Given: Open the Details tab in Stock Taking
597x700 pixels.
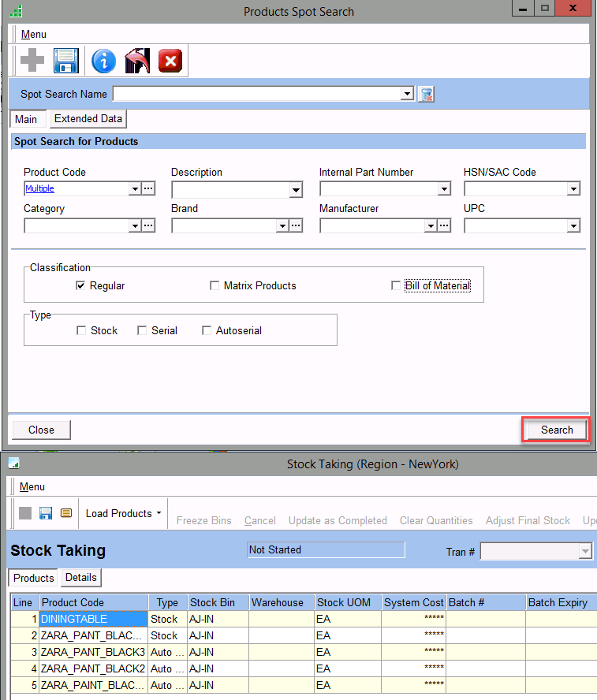Looking at the screenshot, I should (x=81, y=578).
